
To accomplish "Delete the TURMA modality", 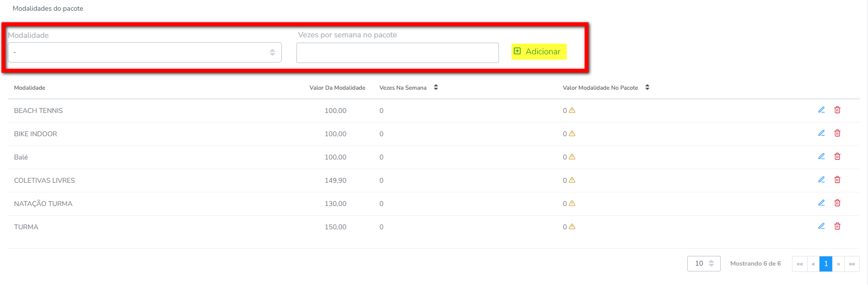I will coord(837,226).
